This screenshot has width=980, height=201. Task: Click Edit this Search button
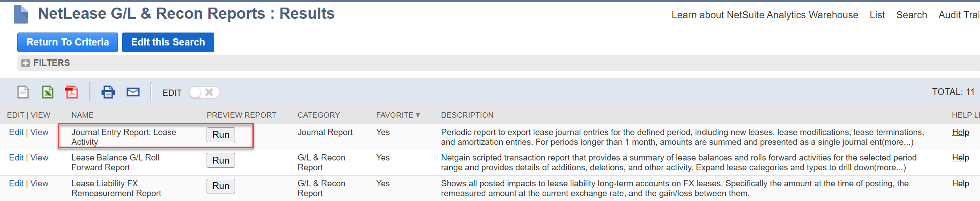click(168, 42)
